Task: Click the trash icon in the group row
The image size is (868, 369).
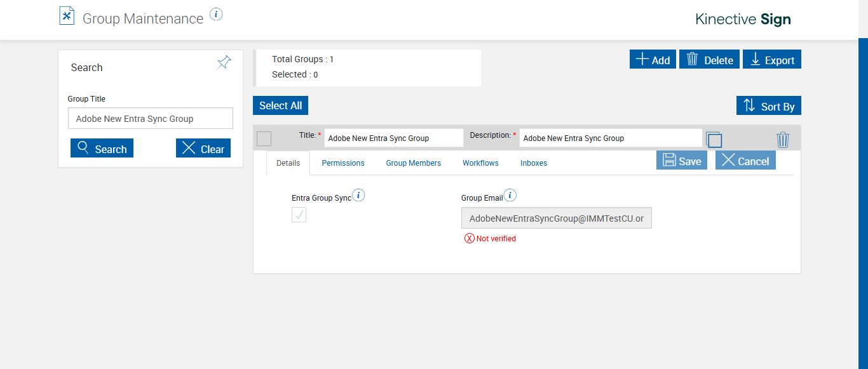Action: tap(783, 140)
